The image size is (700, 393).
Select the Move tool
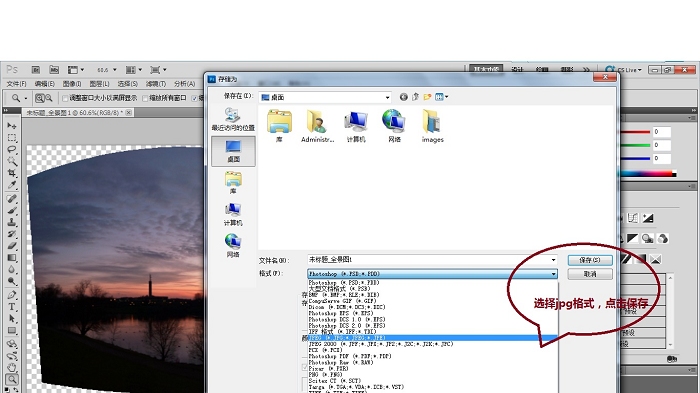click(12, 126)
